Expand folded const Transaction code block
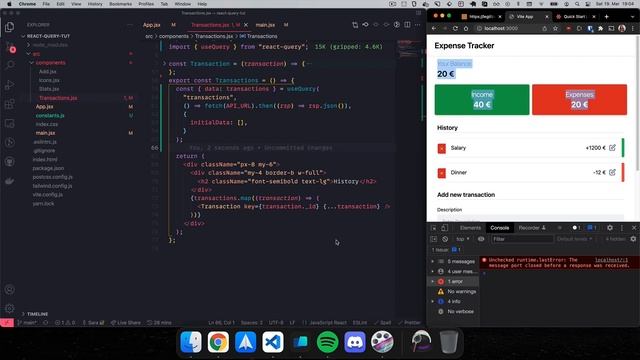The width and height of the screenshot is (640, 360). (x=164, y=64)
